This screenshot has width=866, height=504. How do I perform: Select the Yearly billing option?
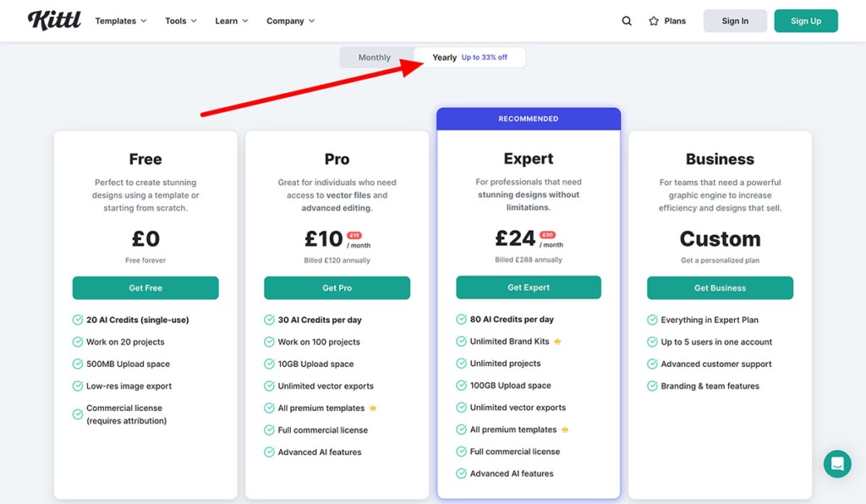click(x=444, y=57)
